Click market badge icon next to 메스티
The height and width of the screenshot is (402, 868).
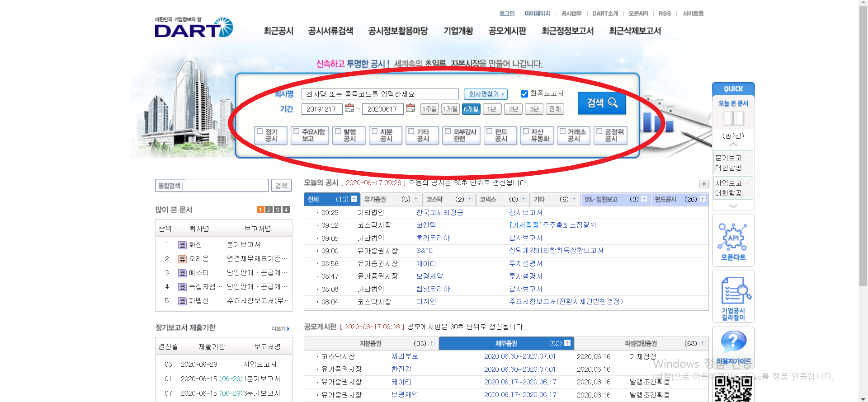[x=182, y=273]
